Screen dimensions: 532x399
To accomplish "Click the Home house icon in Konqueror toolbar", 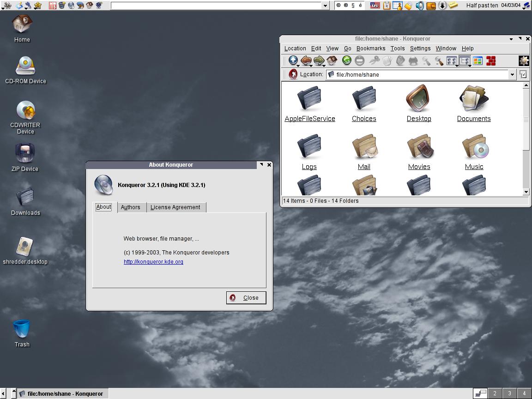I will [332, 61].
